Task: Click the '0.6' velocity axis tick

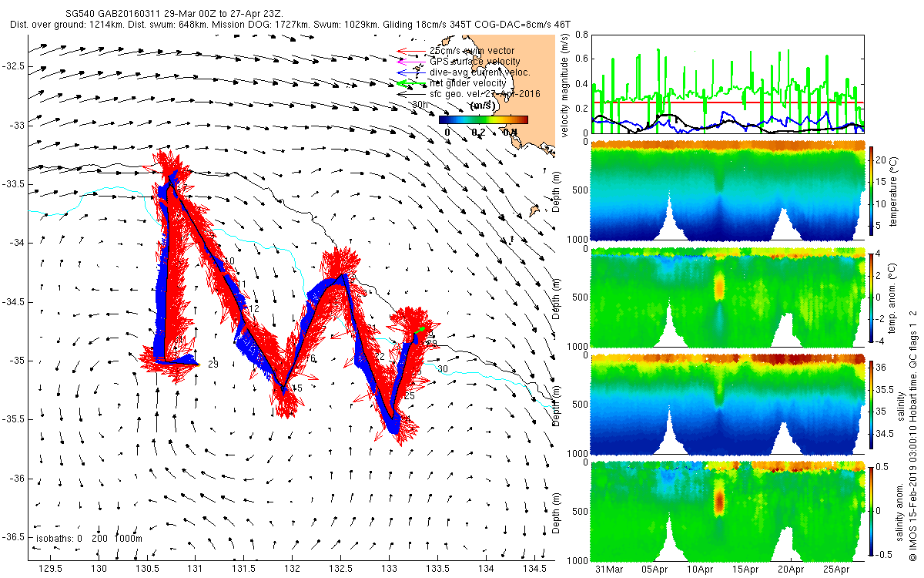Action: tap(582, 59)
